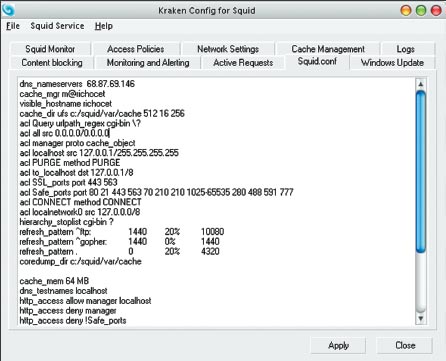The image size is (446, 361).
Task: Click the scrollbar down arrow
Action: click(x=421, y=319)
